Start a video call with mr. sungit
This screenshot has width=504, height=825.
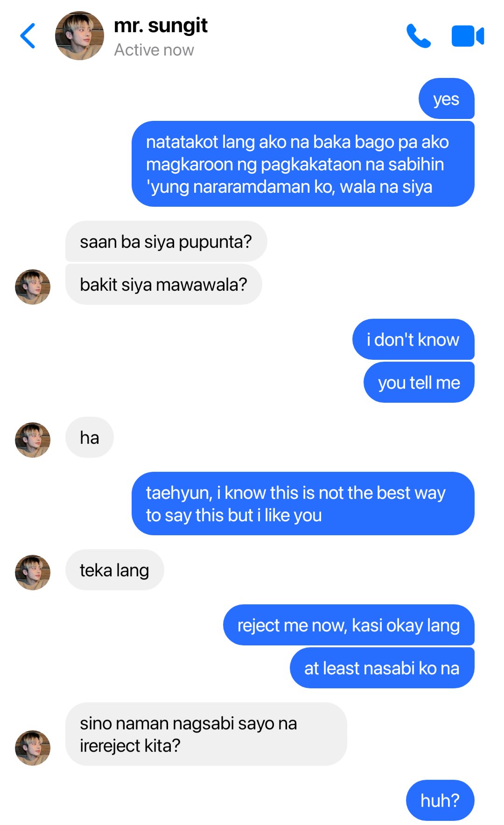click(468, 36)
